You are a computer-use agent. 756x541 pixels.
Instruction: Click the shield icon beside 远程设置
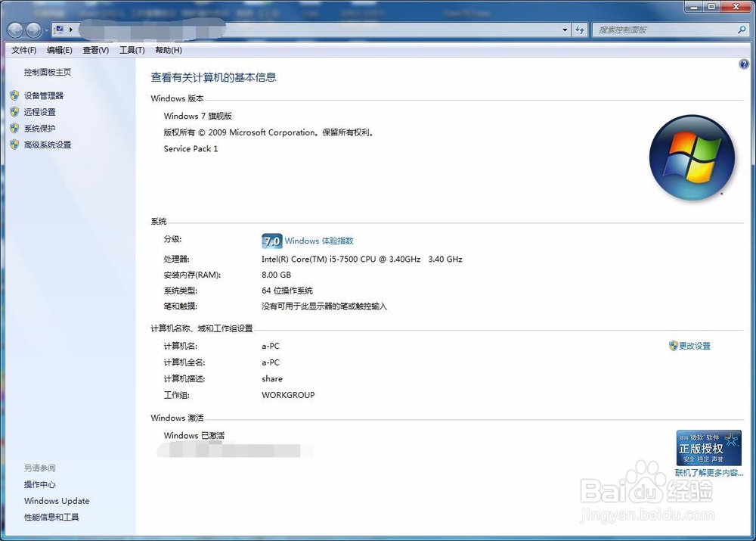(x=14, y=112)
